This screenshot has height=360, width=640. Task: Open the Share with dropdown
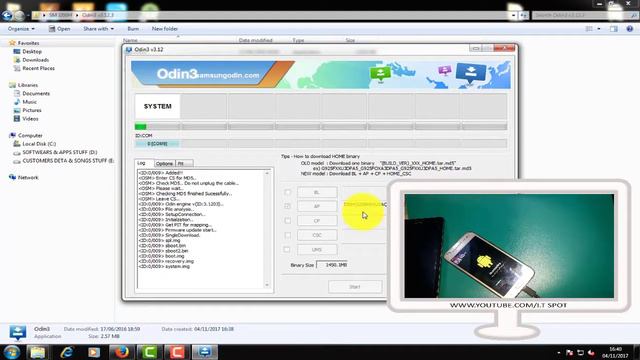98,29
